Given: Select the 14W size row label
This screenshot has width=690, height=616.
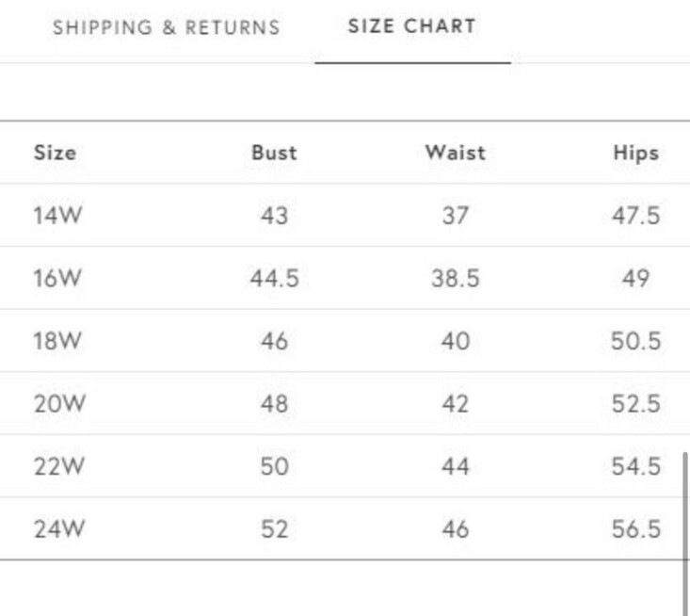Looking at the screenshot, I should [57, 216].
